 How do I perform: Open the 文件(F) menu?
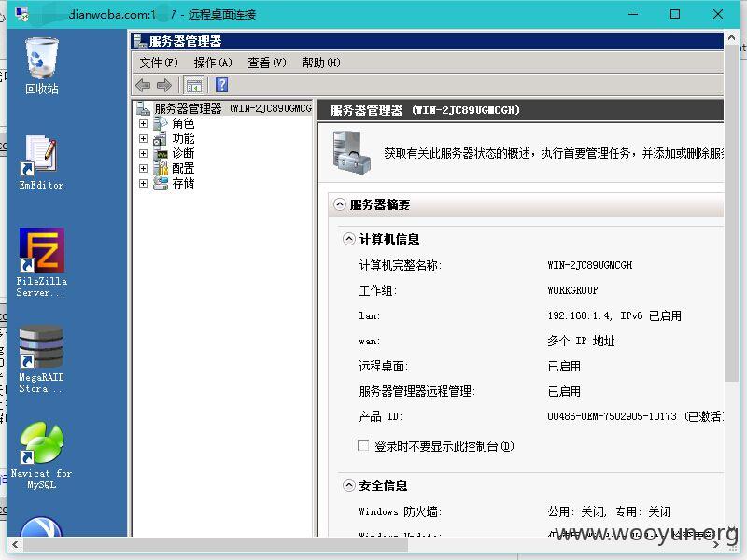(159, 63)
